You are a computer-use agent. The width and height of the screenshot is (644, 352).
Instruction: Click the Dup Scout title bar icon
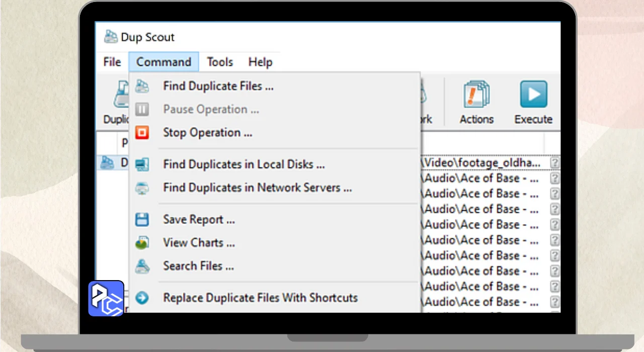coord(111,37)
